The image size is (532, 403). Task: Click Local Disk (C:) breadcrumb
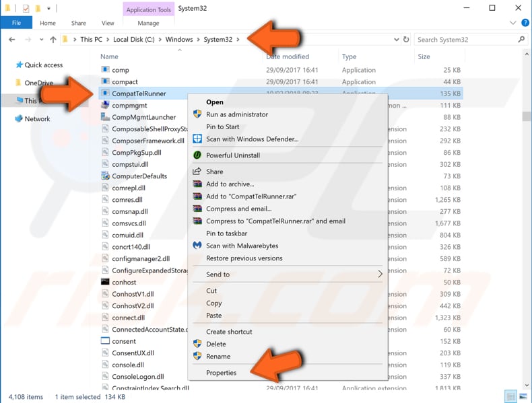pyautogui.click(x=134, y=39)
